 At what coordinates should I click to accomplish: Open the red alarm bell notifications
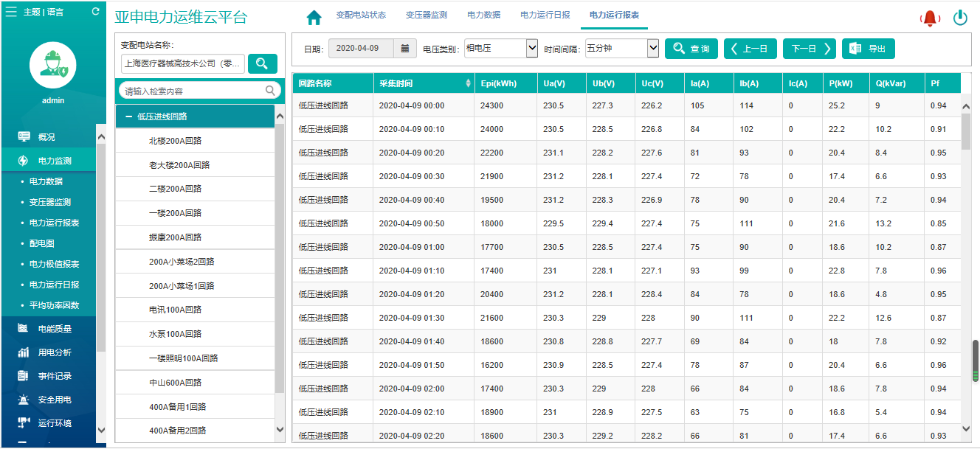930,18
